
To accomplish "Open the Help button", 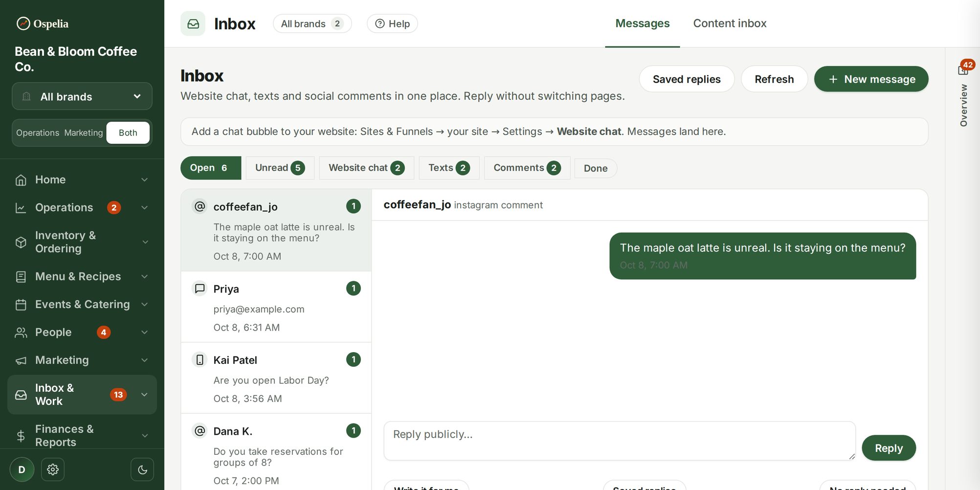I will click(392, 23).
